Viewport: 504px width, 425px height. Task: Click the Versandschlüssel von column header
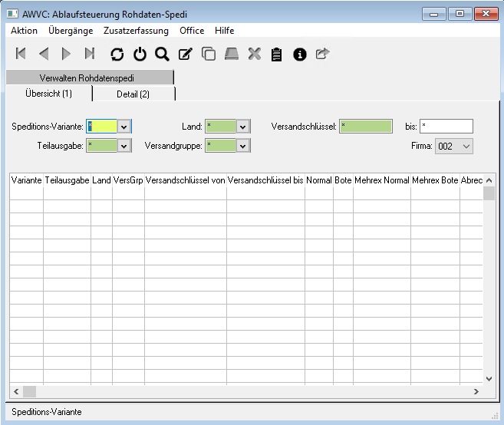pyautogui.click(x=185, y=180)
